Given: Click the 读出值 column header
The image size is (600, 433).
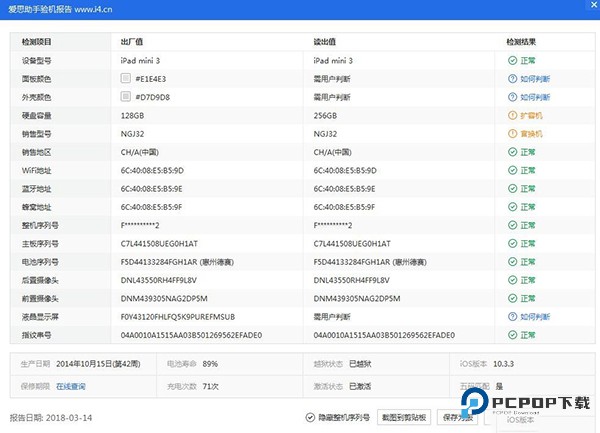Looking at the screenshot, I should pos(324,42).
